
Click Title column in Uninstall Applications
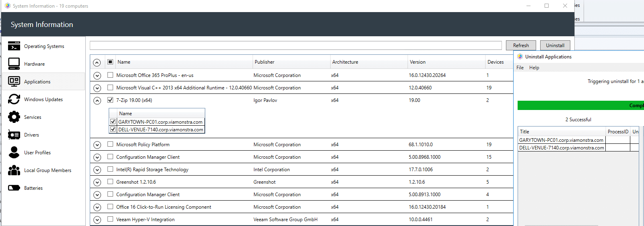pos(562,132)
